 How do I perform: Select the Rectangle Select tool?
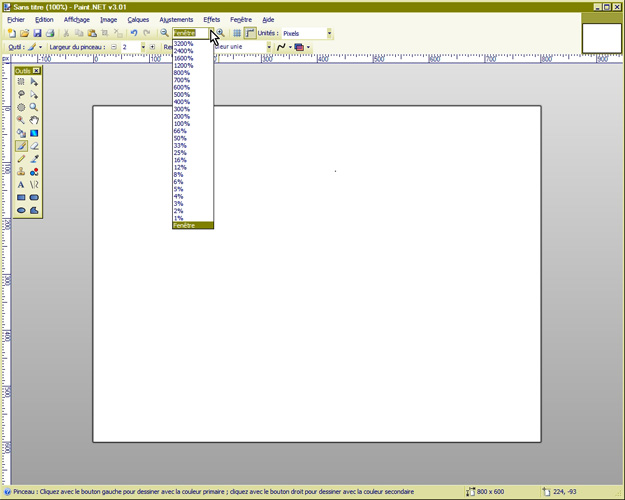21,82
